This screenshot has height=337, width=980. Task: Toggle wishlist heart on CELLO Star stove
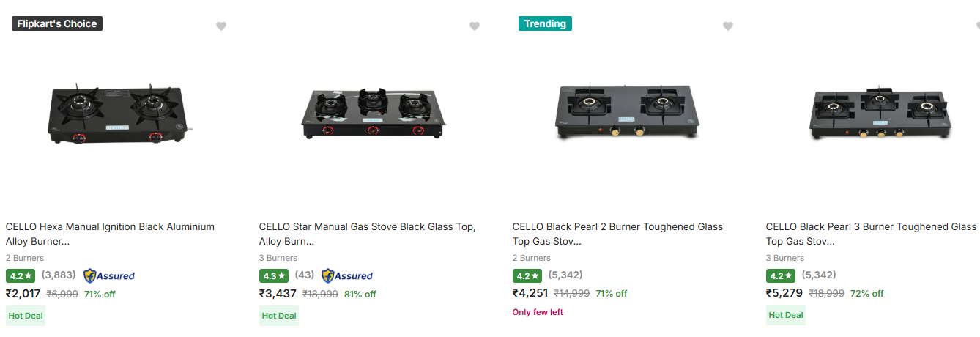coord(475,26)
